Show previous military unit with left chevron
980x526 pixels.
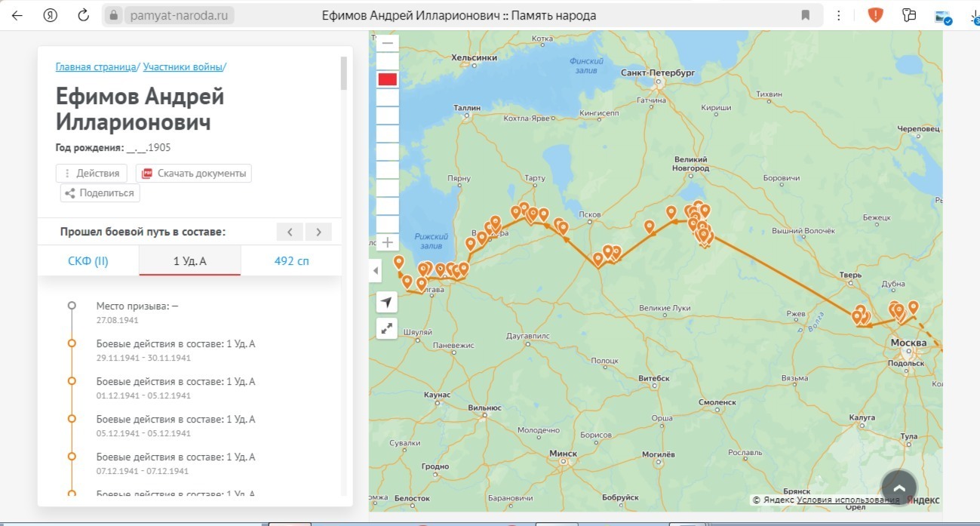(x=290, y=232)
